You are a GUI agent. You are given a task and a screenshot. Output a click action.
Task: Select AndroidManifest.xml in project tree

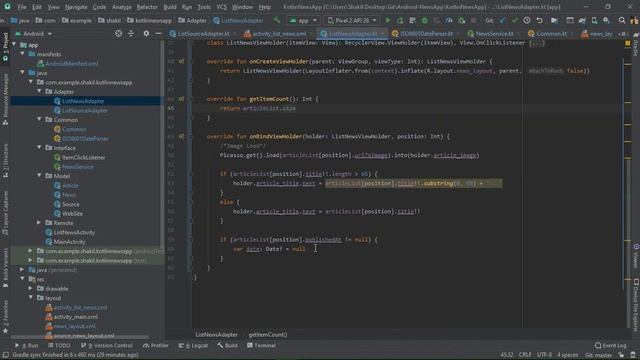click(71, 63)
